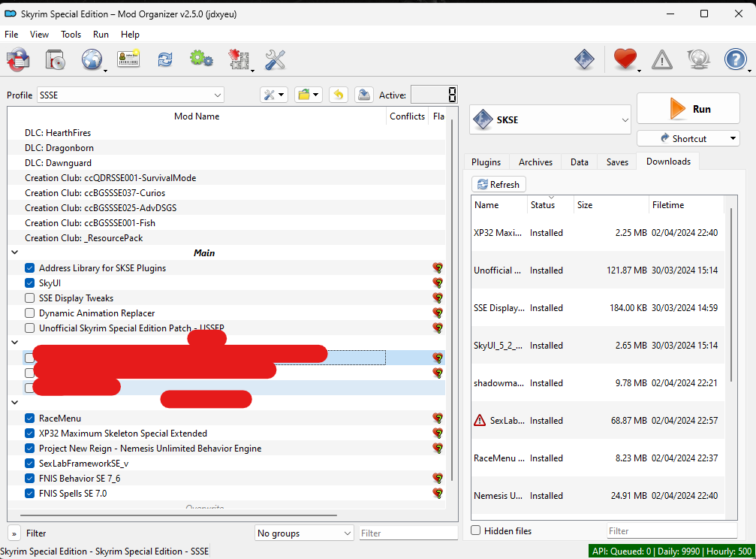Open the Tools puzzle piece icon
This screenshot has height=559, width=756.
coord(239,60)
